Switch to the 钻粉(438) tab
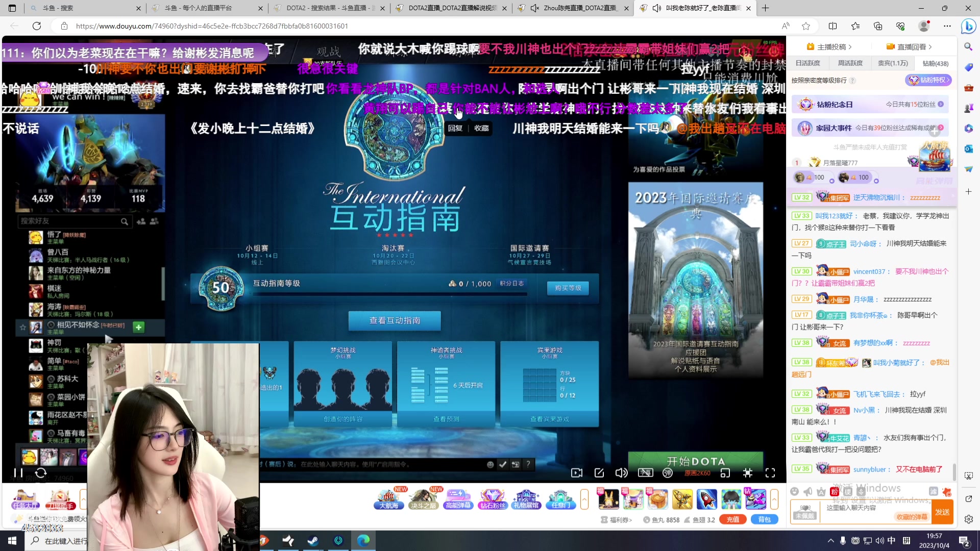 click(x=936, y=63)
